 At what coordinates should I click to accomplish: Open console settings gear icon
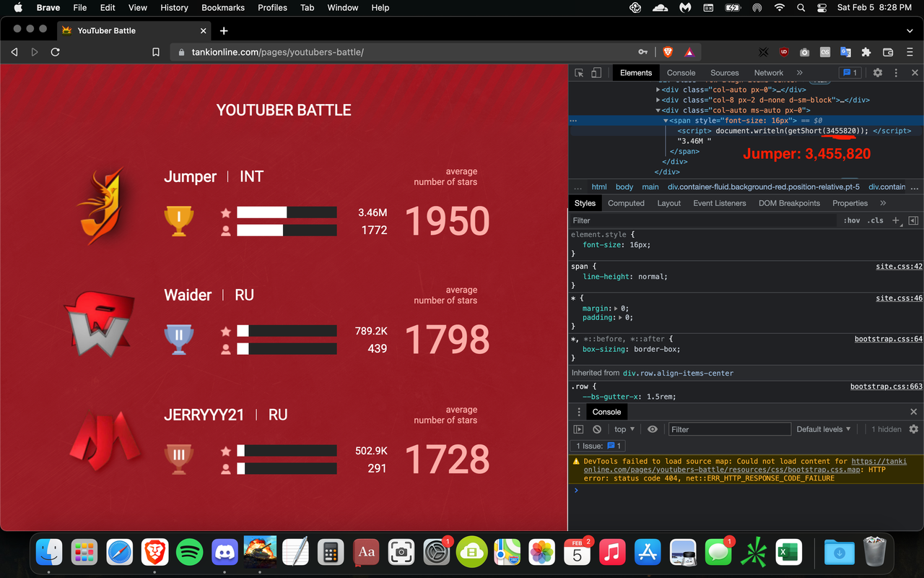tap(913, 429)
